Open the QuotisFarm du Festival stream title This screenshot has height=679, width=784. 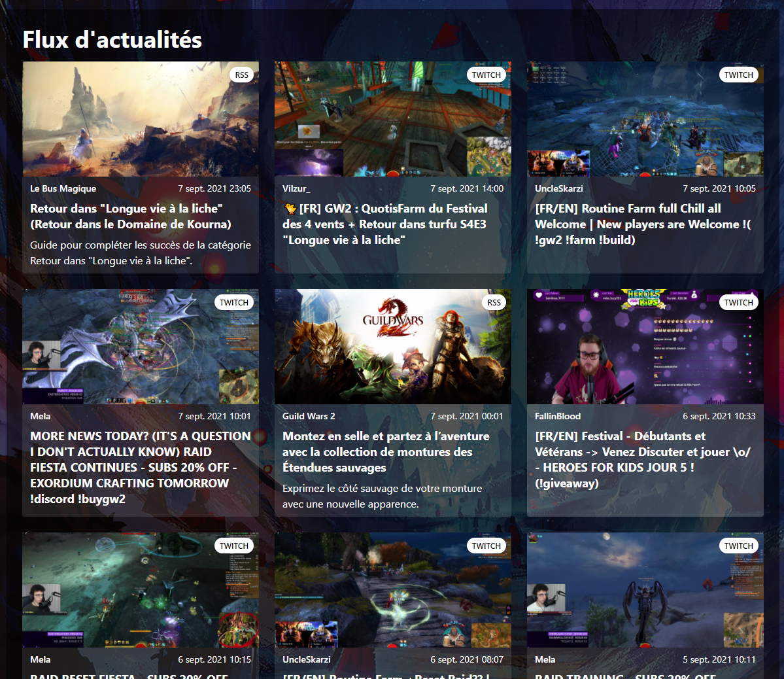[x=384, y=224]
